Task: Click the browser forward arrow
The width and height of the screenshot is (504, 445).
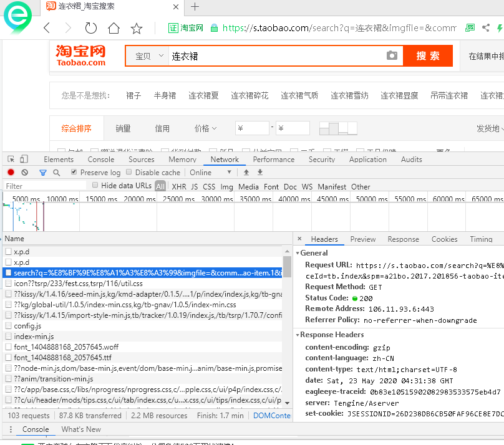Action: point(68,28)
